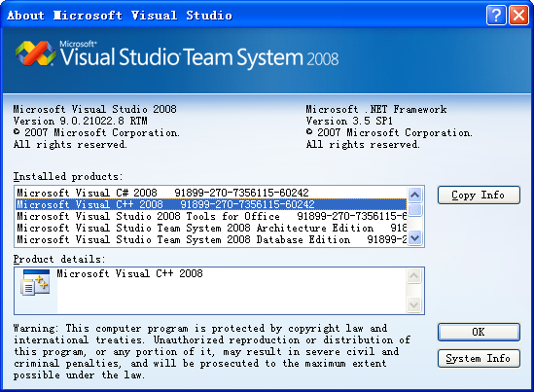Click the Visual C++ product details icon
The width and height of the screenshot is (534, 392).
point(35,282)
